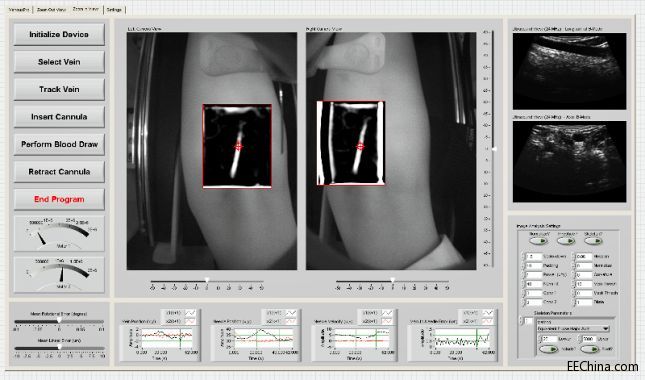Click the Padding numeric input field
The width and height of the screenshot is (645, 380).
coord(533,266)
